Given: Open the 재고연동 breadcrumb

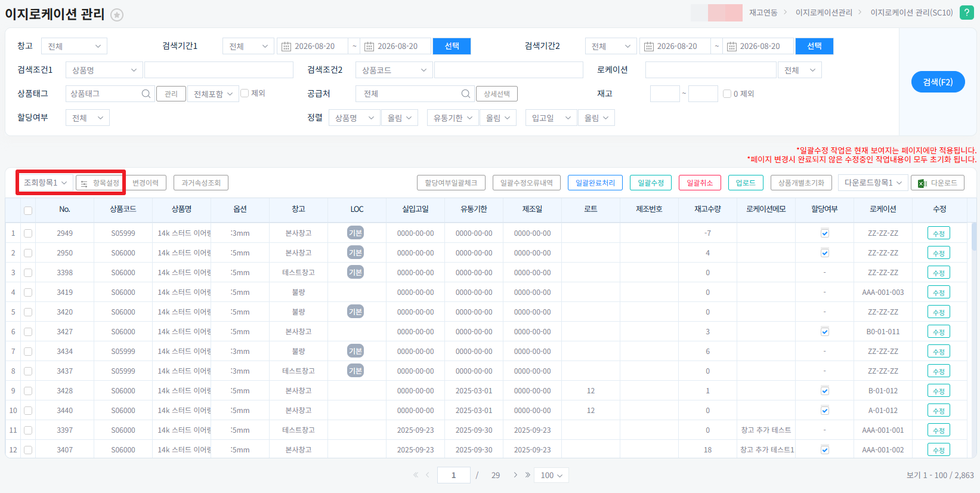Looking at the screenshot, I should click(x=763, y=13).
